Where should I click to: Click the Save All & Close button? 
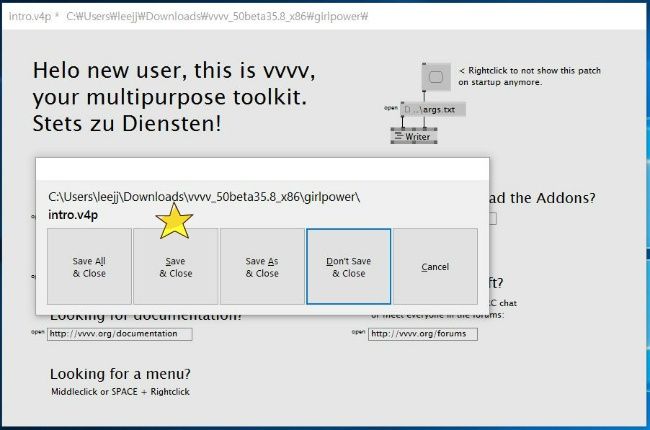click(x=89, y=267)
